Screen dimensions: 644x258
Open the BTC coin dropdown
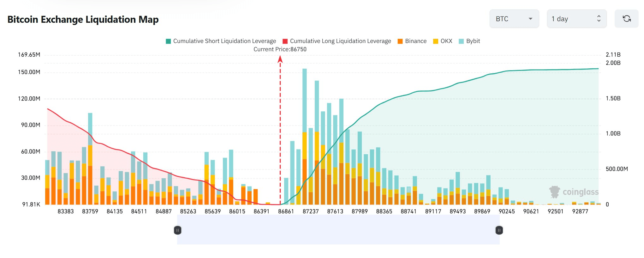coord(514,19)
